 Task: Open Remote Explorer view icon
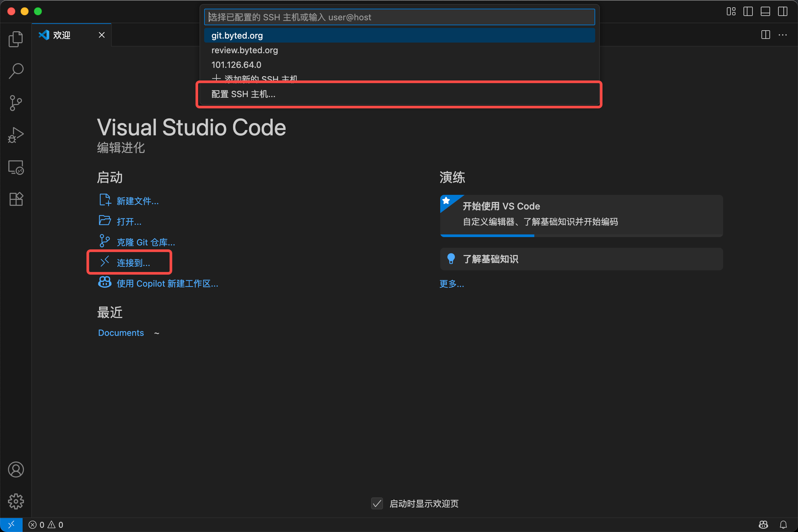(16, 167)
